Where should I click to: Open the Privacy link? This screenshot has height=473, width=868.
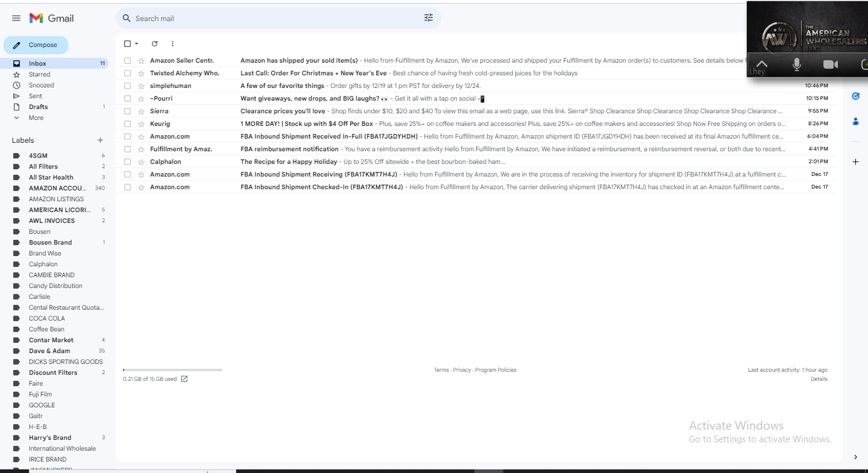(462, 370)
